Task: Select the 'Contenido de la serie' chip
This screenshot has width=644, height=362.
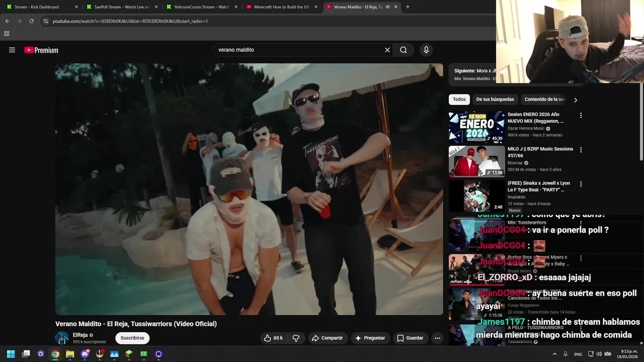Action: [x=544, y=100]
